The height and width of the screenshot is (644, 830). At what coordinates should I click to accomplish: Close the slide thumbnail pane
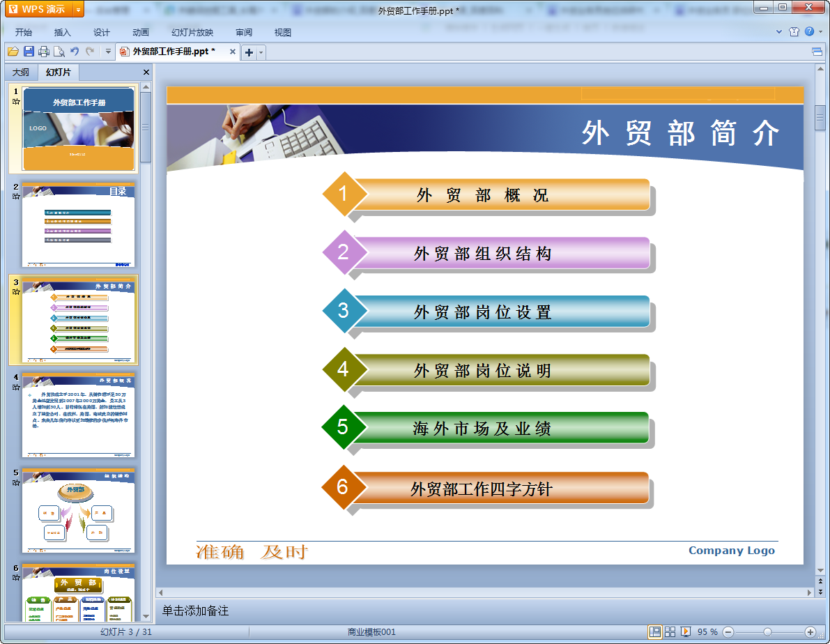(146, 72)
